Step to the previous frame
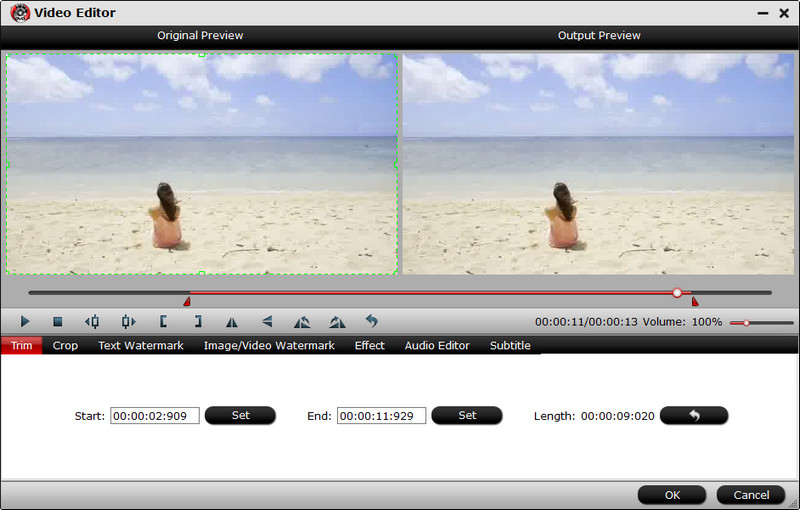Viewport: 800px width, 510px height. (x=93, y=322)
